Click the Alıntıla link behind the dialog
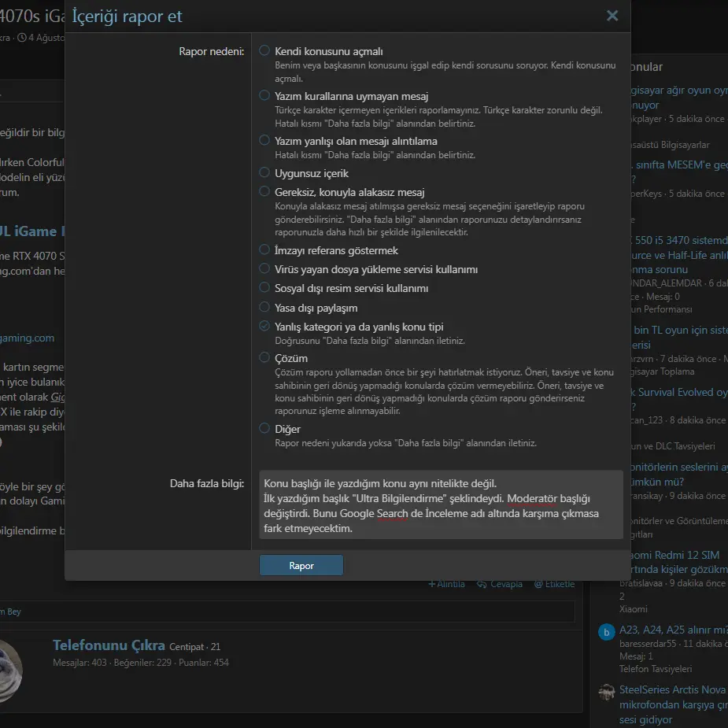 (x=446, y=584)
